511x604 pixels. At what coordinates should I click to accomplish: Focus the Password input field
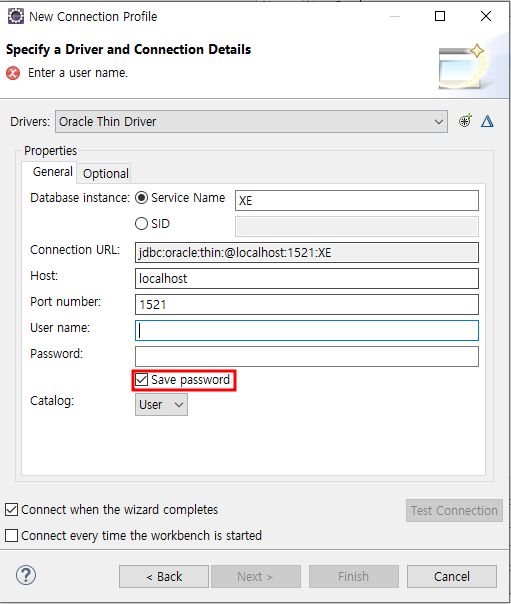point(307,357)
